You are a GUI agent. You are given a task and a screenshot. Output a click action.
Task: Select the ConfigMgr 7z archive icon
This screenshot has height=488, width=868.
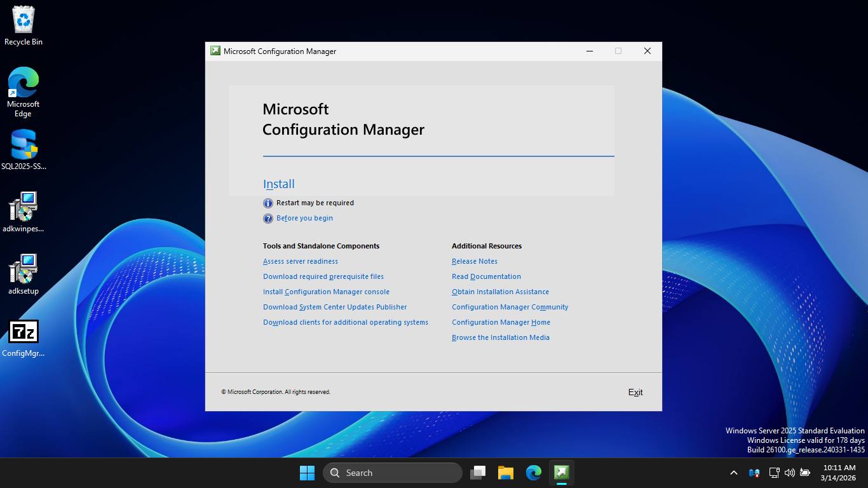(x=24, y=337)
